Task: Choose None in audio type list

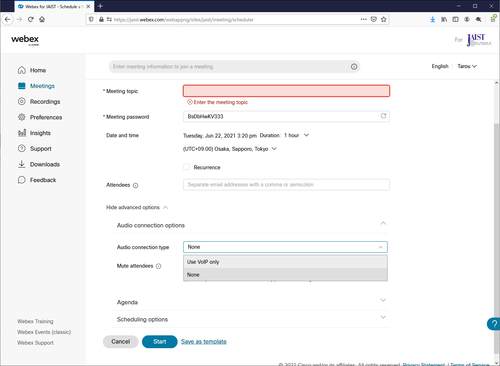Action: point(285,275)
